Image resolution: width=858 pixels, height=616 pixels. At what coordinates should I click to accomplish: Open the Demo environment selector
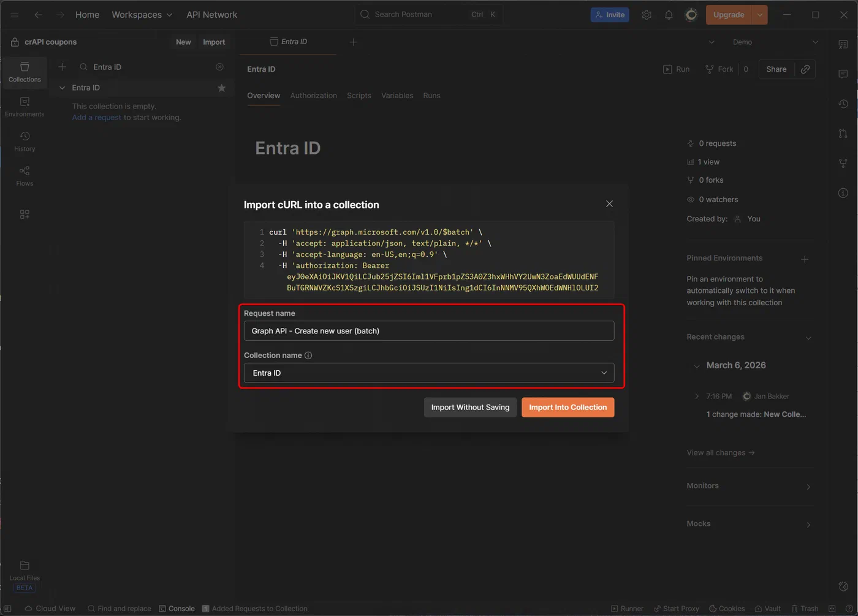click(775, 42)
